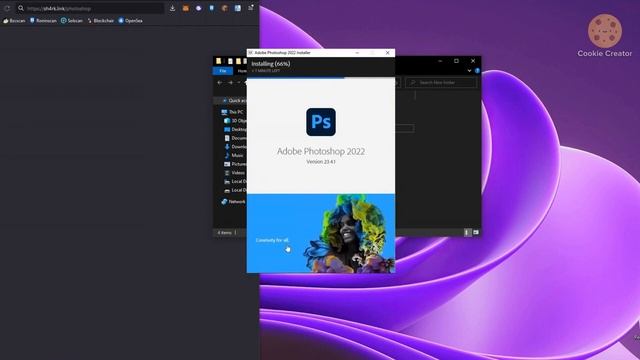Click the installation progress bar
This screenshot has width=640, height=360.
[x=321, y=78]
